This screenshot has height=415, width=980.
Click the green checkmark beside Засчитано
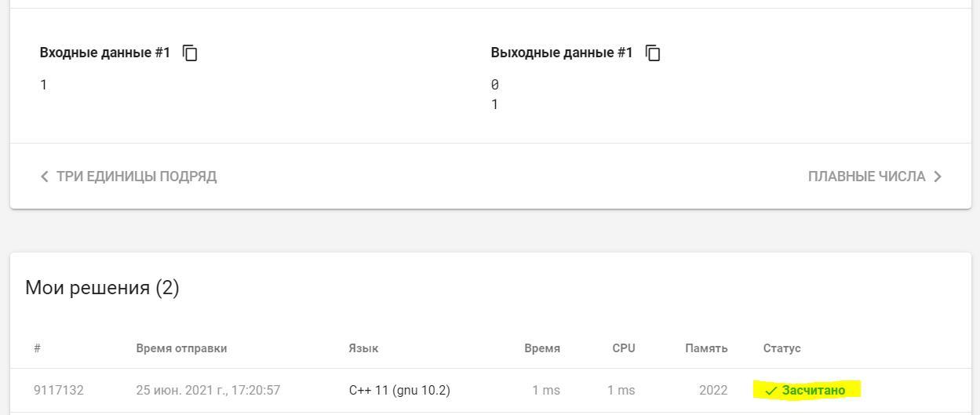pyautogui.click(x=771, y=391)
